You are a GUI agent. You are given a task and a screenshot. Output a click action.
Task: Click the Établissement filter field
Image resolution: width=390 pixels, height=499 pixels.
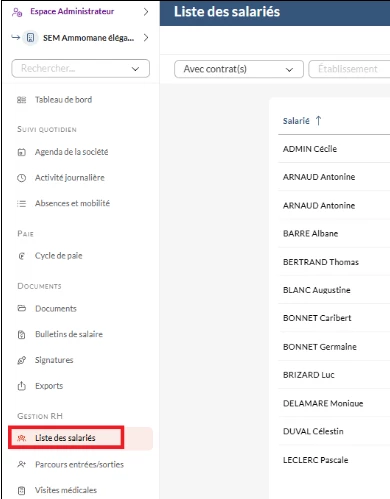tap(349, 69)
